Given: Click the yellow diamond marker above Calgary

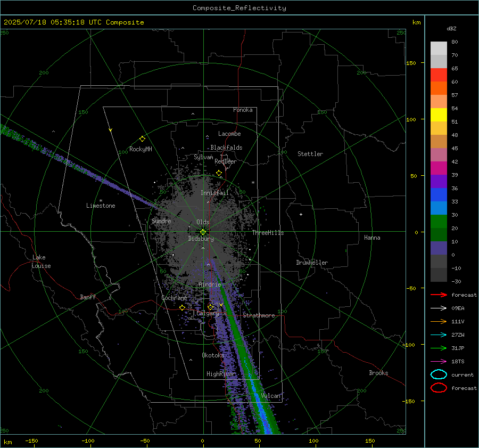Looking at the screenshot, I should tap(210, 307).
